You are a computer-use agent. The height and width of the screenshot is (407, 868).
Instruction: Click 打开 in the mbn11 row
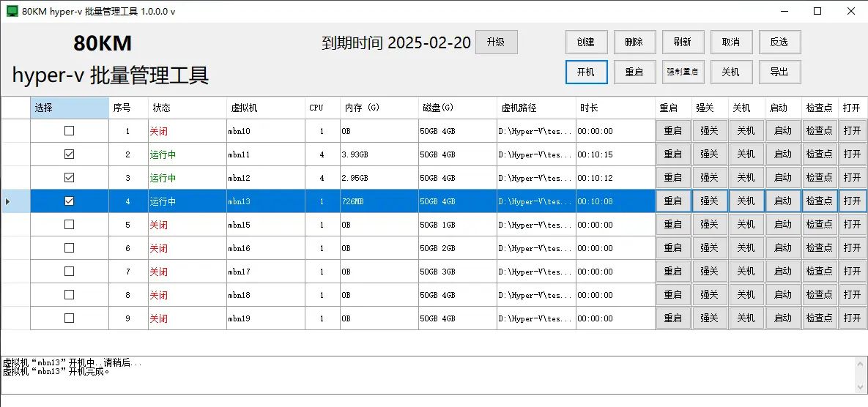853,154
